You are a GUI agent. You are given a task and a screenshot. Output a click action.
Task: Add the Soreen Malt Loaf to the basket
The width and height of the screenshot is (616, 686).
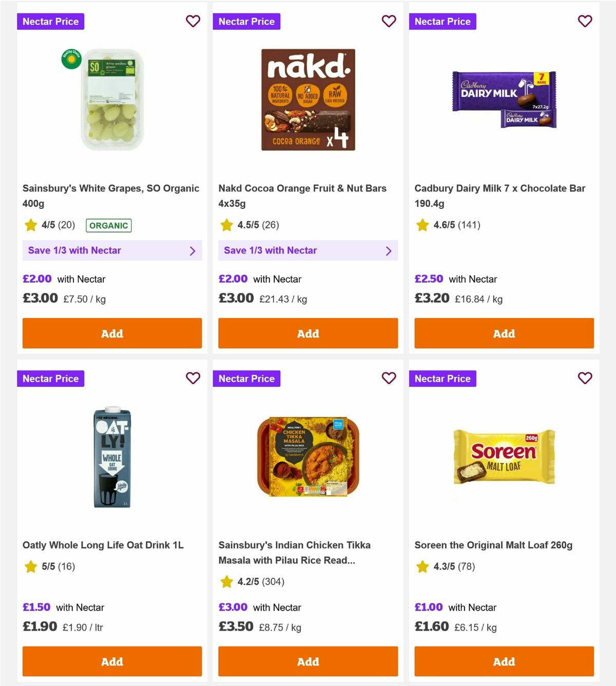tap(504, 661)
